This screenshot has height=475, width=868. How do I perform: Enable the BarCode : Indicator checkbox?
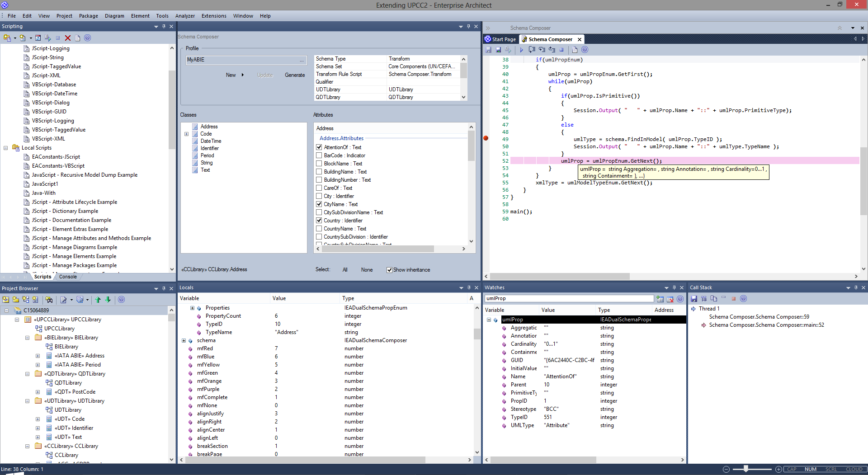pyautogui.click(x=319, y=155)
